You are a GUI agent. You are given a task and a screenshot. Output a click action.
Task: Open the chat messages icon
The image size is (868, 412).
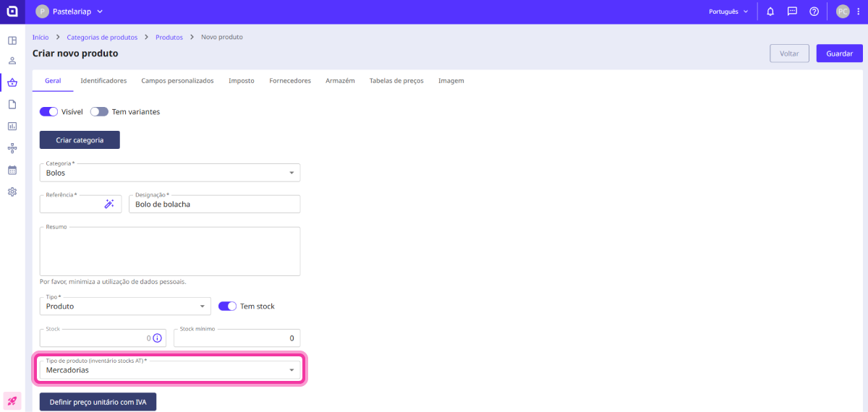tap(792, 12)
